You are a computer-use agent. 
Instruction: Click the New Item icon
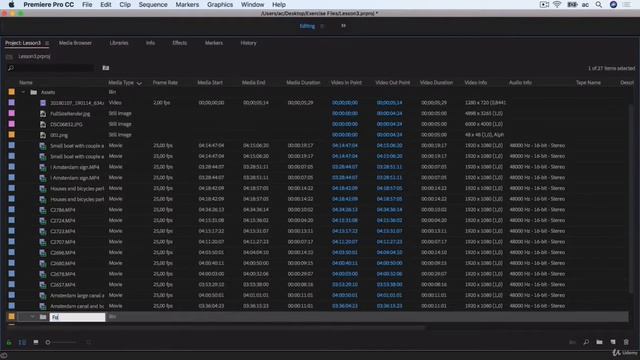[x=613, y=342]
